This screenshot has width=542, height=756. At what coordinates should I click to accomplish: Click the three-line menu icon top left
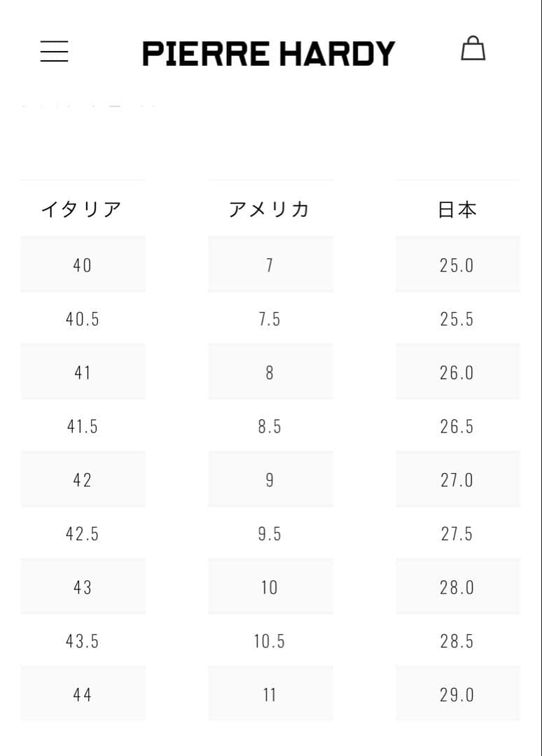pos(55,52)
